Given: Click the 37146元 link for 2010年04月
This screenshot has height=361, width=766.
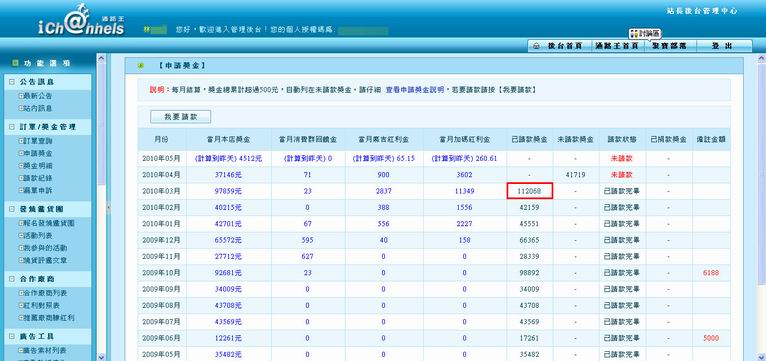Looking at the screenshot, I should (x=228, y=175).
